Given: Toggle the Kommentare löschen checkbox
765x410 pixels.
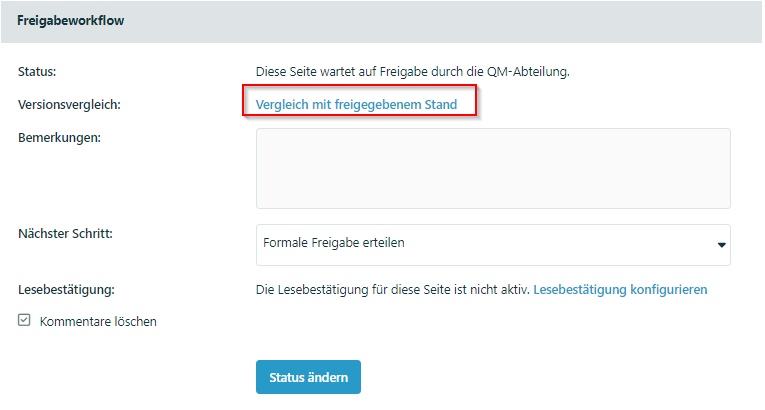Looking at the screenshot, I should click(24, 320).
